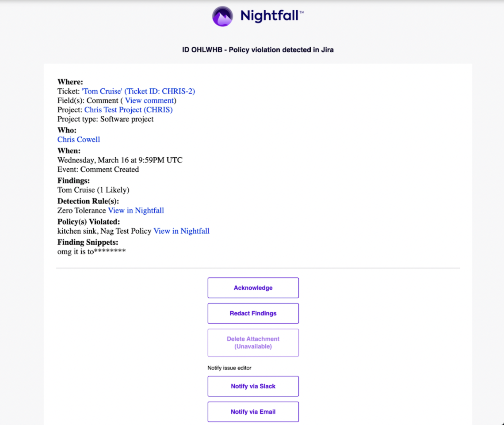Image resolution: width=504 pixels, height=425 pixels.
Task: Click the Finding Snippets redacted text
Action: pyautogui.click(x=92, y=251)
